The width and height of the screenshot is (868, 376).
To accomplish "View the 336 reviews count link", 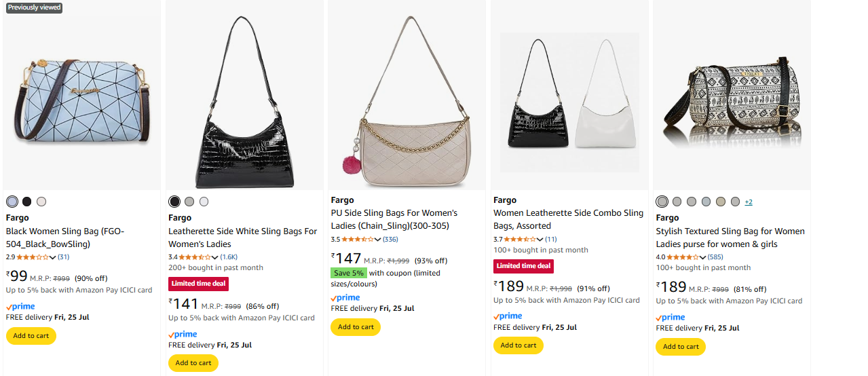I will pos(391,239).
